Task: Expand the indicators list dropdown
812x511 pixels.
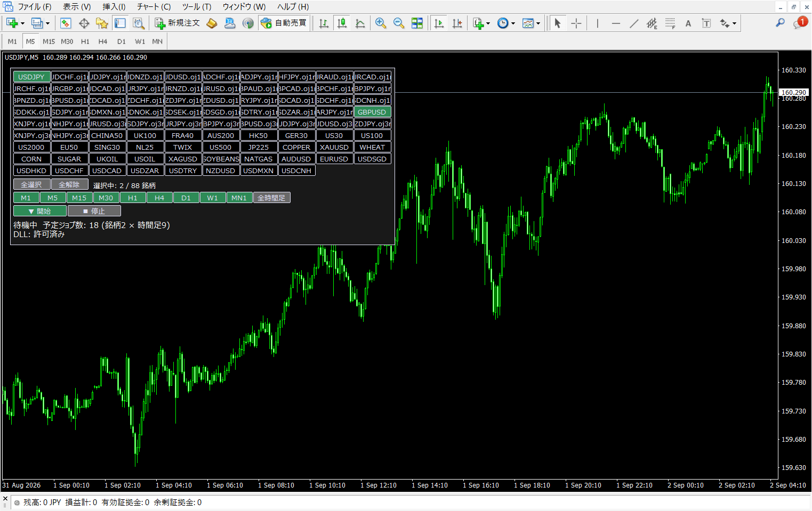Action: (488, 23)
